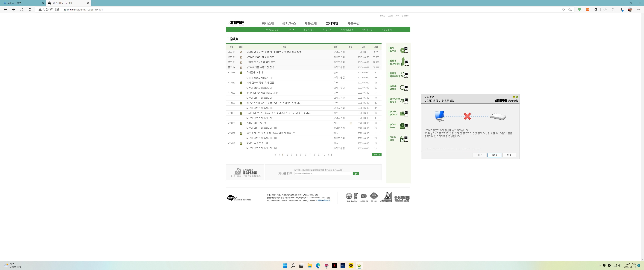Open the DDNS 관리 sidebar icon
The image size is (644, 270).
pyautogui.click(x=398, y=139)
